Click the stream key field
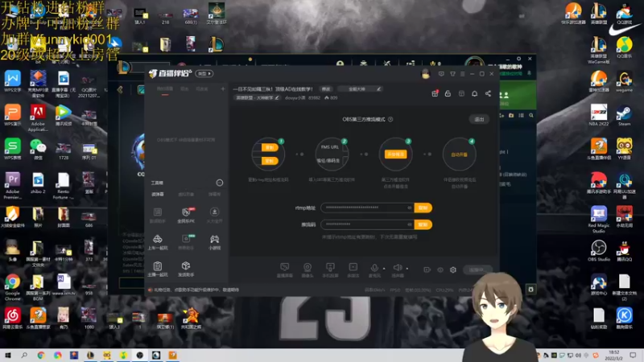Screen dimensions: 644x362 (x=367, y=224)
